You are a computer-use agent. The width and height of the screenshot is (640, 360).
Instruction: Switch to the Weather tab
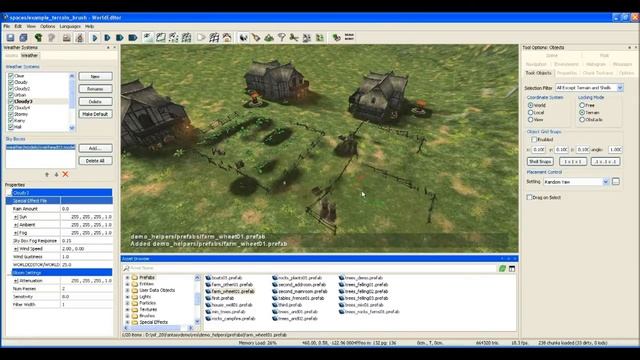coord(29,56)
